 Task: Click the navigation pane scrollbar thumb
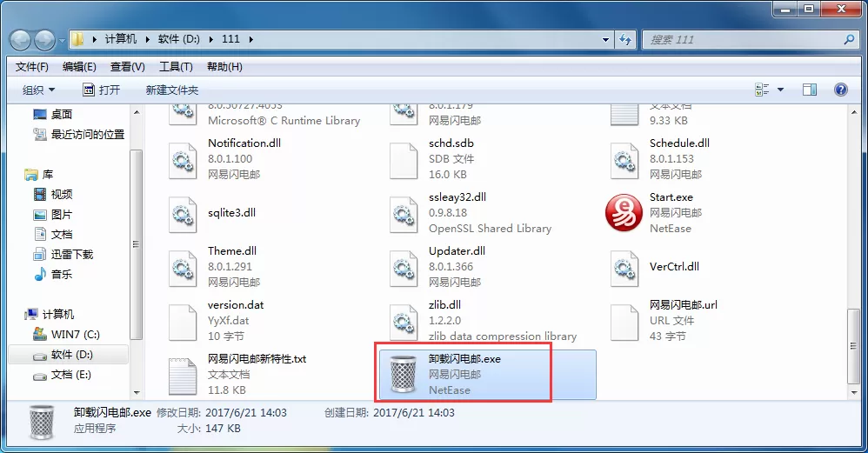click(x=137, y=244)
